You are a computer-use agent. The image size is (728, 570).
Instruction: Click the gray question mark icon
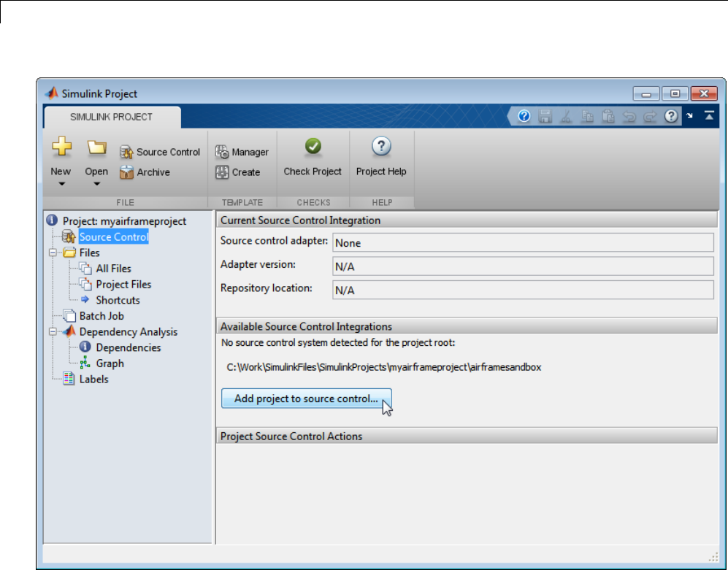click(671, 116)
